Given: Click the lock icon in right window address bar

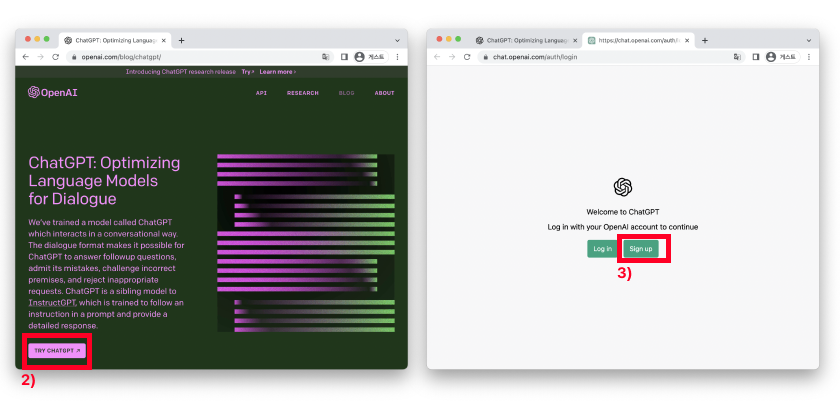Looking at the screenshot, I should click(486, 57).
